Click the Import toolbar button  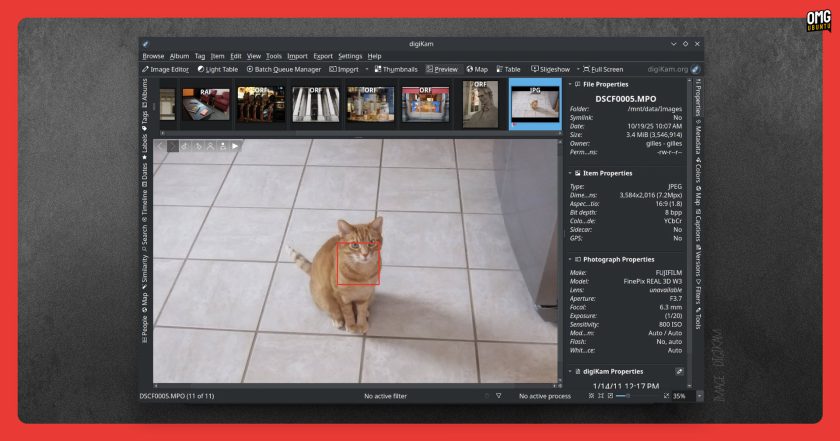pyautogui.click(x=344, y=69)
